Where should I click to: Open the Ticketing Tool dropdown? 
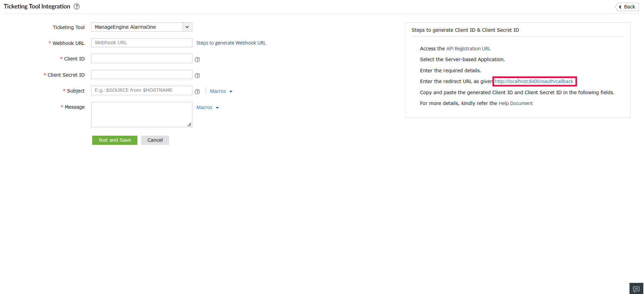pyautogui.click(x=142, y=27)
